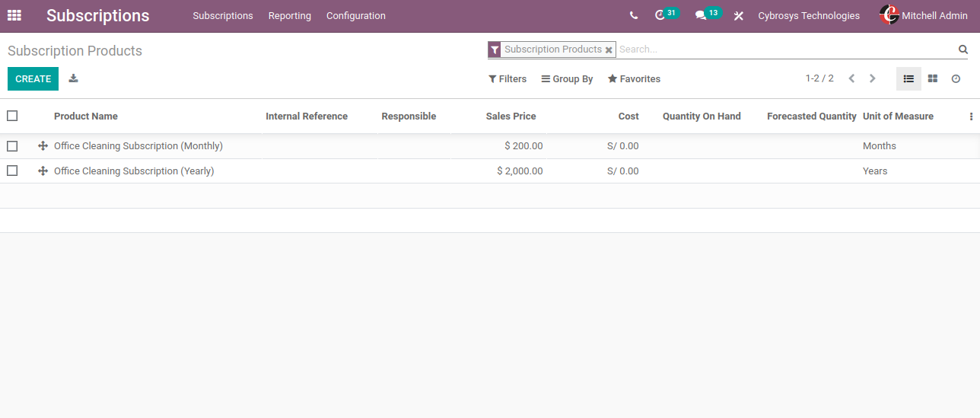Screen dimensions: 980x418
Task: Click drag handle of Monthly subscription row
Action: [43, 145]
